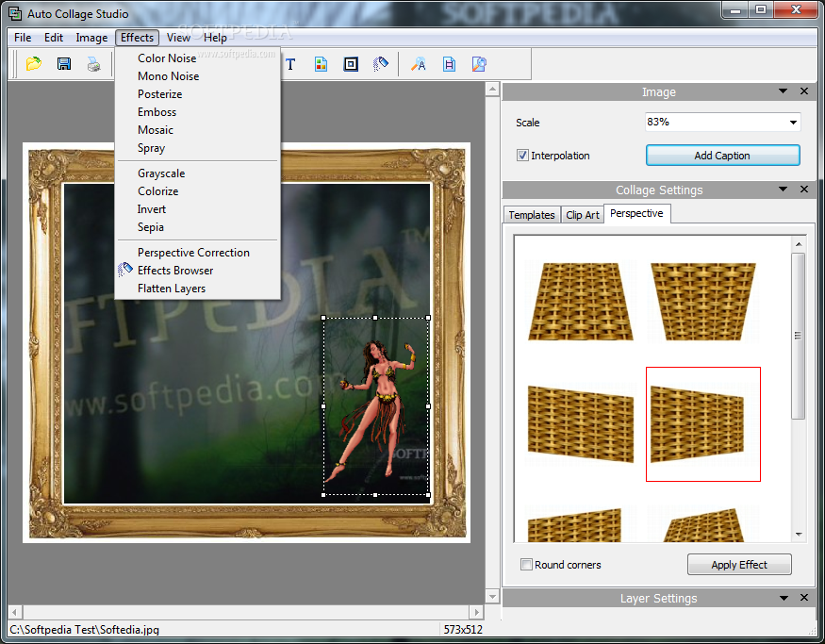Close the Collage Settings panel
825x644 pixels.
[x=804, y=189]
